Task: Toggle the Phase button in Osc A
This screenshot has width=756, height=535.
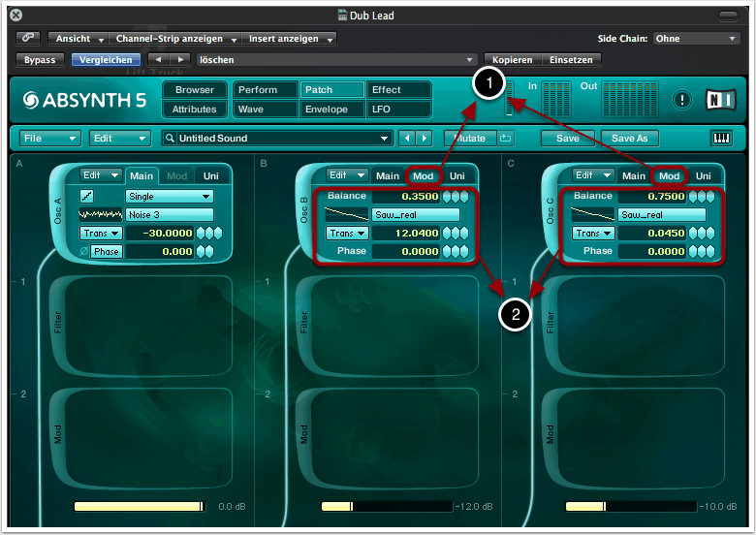Action: point(106,251)
